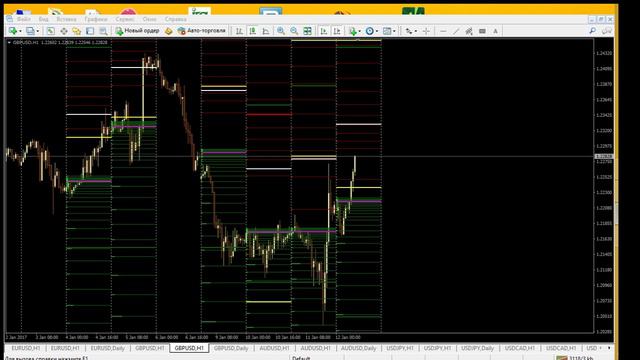640x360 pixels.
Task: Expand the Profiles dropdown arrow
Action: point(38,31)
